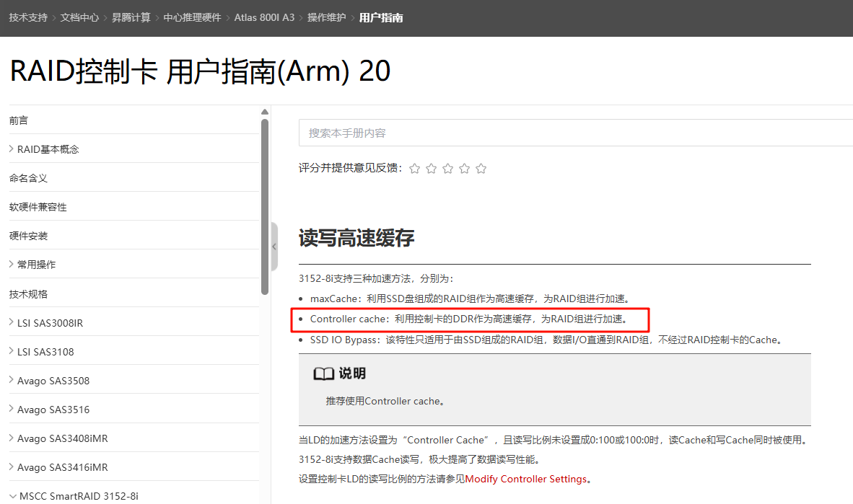
Task: Open the 前言 chapter in sidebar
Action: coord(19,120)
